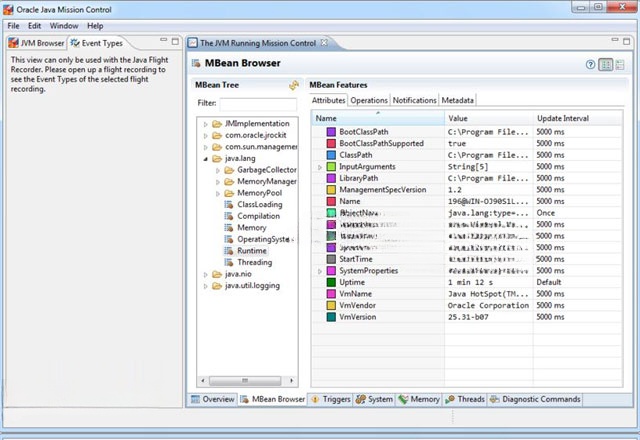This screenshot has height=440, width=640.
Task: Open the Memory bottom tab
Action: pyautogui.click(x=420, y=399)
